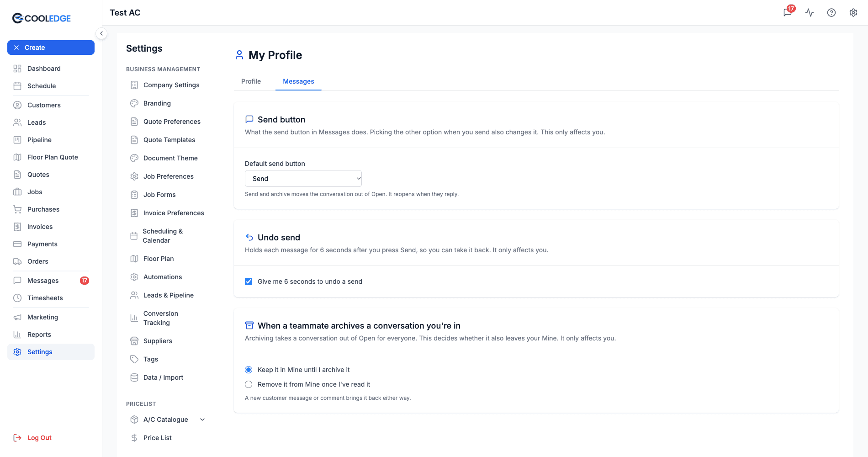Go to Floor Plan Quote in sidebar

51,157
